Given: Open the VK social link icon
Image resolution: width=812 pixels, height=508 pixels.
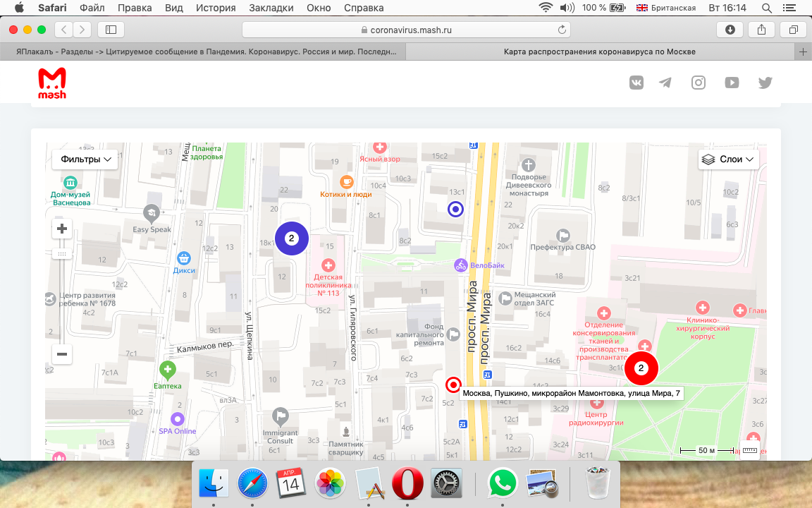Looking at the screenshot, I should click(636, 83).
